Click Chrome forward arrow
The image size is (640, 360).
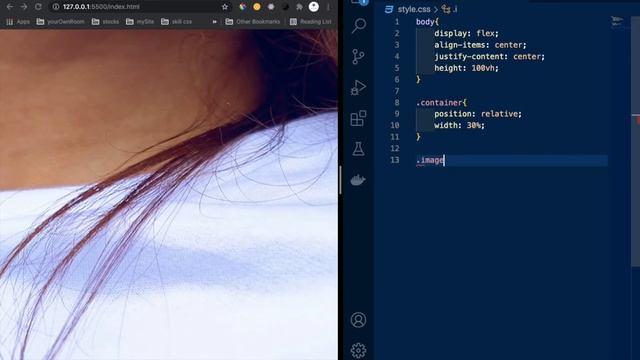tap(24, 7)
